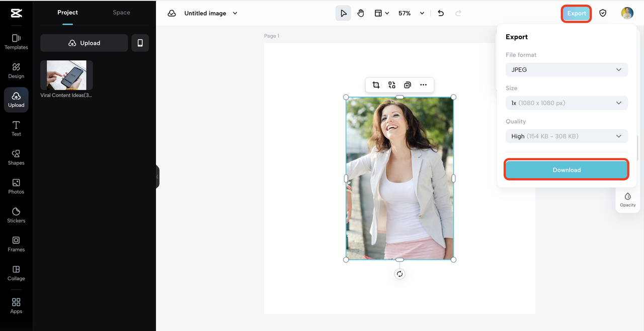644x331 pixels.
Task: Open the JPEG file format dropdown
Action: (x=567, y=69)
